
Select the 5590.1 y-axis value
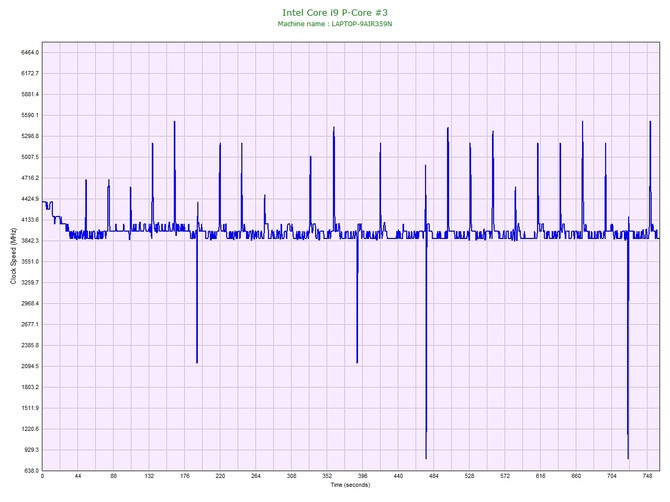pos(30,115)
